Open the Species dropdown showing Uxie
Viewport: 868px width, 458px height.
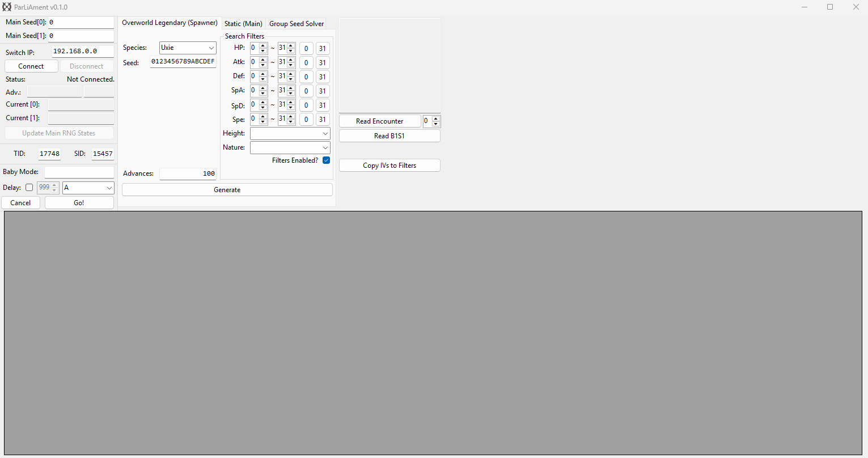point(188,48)
